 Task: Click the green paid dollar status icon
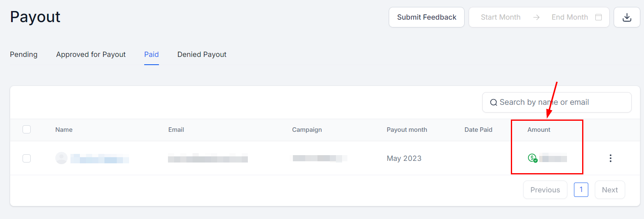532,158
